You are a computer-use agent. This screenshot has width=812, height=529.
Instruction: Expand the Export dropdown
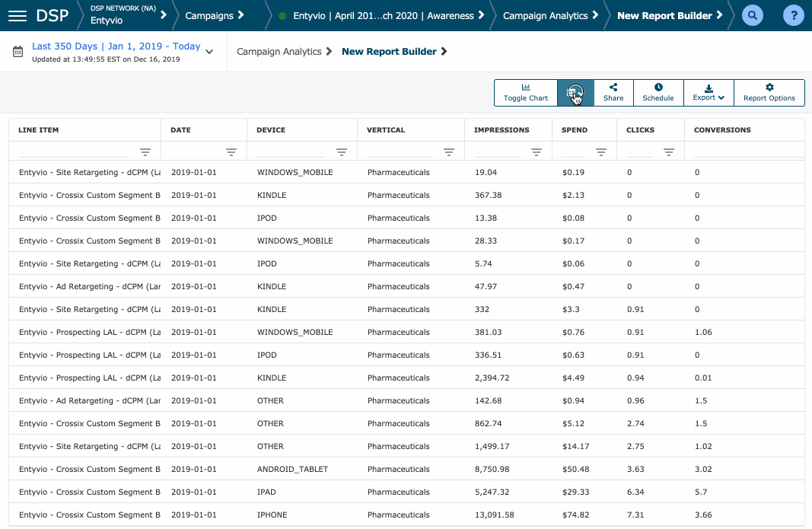pos(709,93)
